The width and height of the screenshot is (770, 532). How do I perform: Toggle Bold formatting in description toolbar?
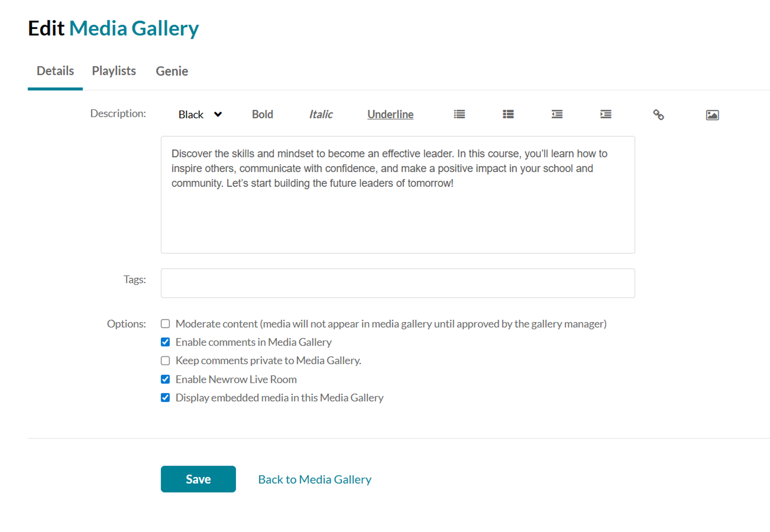262,114
